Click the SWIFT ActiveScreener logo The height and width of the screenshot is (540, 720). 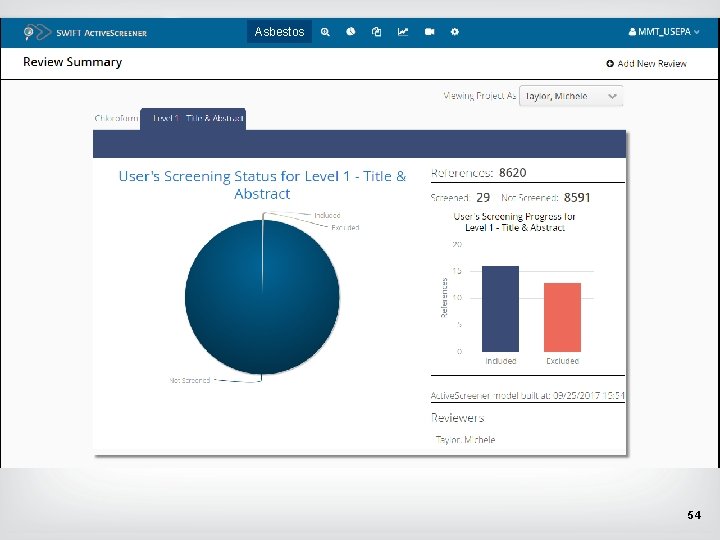pos(85,33)
